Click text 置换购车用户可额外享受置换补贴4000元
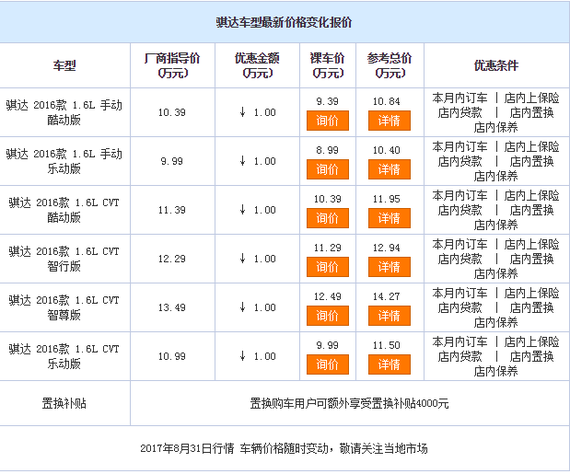Screen dimensions: 570x474 (x=349, y=403)
